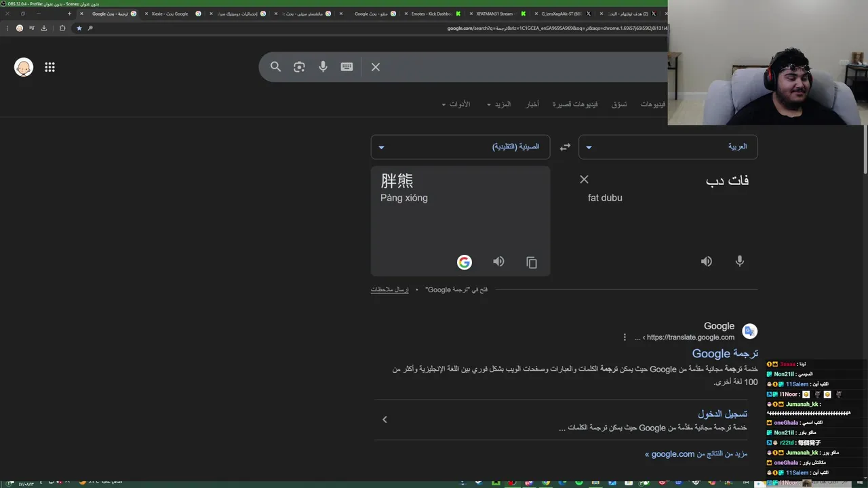This screenshot has width=868, height=488.
Task: Click the Arabic source text فات دب
Action: point(728,180)
